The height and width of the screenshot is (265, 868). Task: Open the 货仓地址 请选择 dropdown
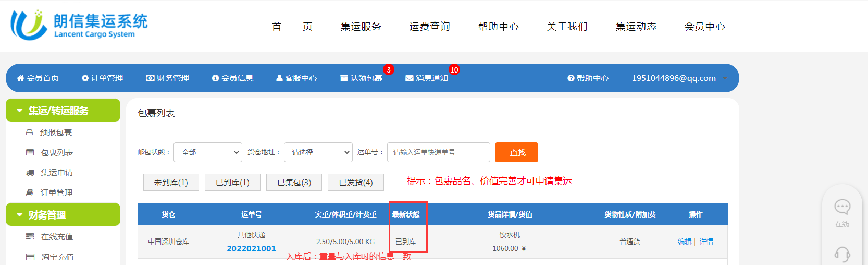pyautogui.click(x=318, y=152)
